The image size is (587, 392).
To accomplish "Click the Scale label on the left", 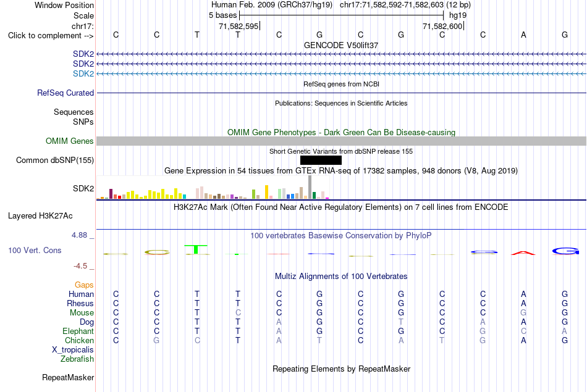I will pos(84,15).
